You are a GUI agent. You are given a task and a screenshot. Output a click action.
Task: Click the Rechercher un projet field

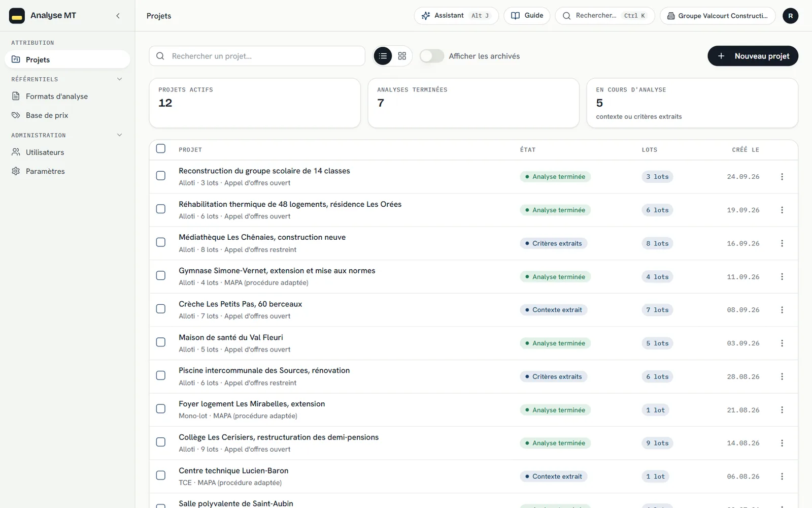pos(257,56)
